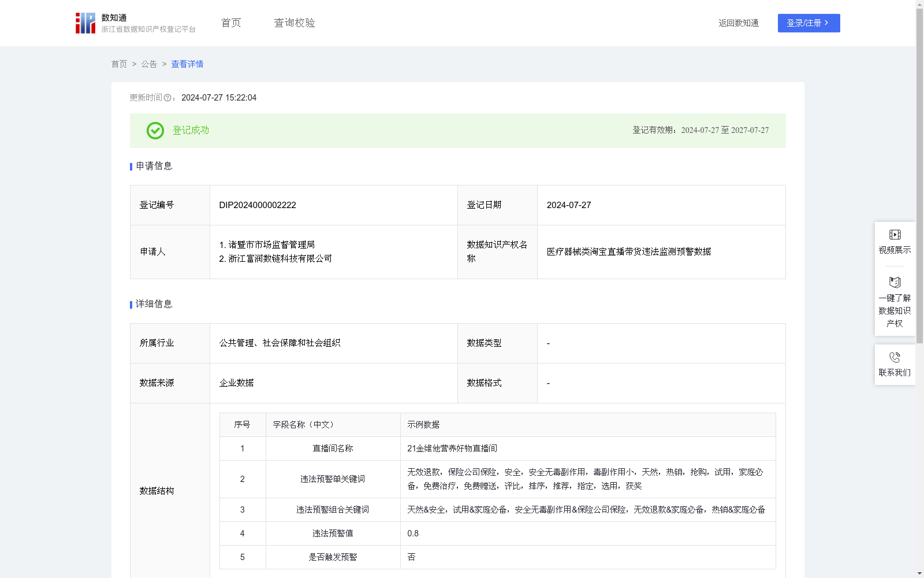This screenshot has width=924, height=578.
Task: Go to 首页 in the breadcrumb
Action: tap(119, 64)
